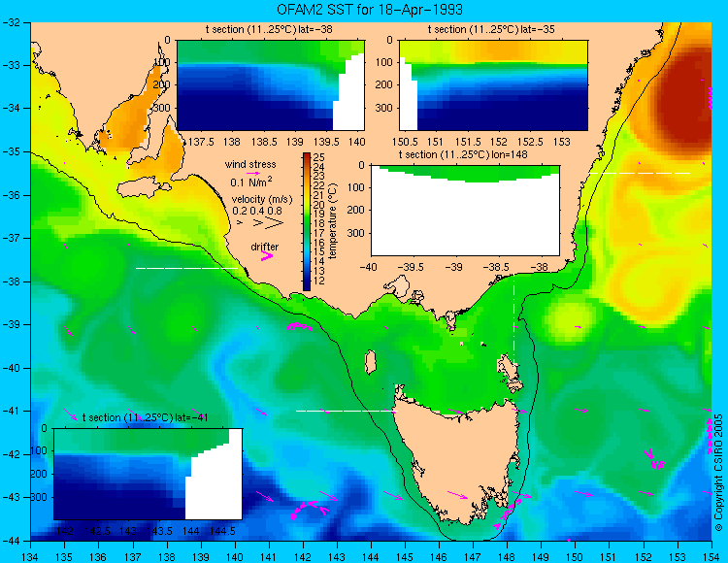Click the temperature color bar legend
This screenshot has height=563, width=728.
pyautogui.click(x=307, y=222)
